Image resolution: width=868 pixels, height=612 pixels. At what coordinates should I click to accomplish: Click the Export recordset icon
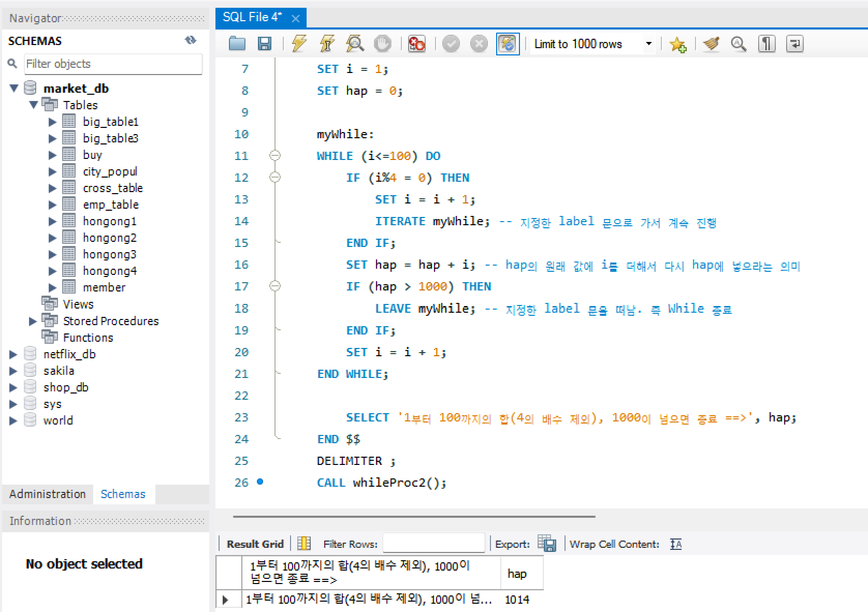pyautogui.click(x=546, y=544)
